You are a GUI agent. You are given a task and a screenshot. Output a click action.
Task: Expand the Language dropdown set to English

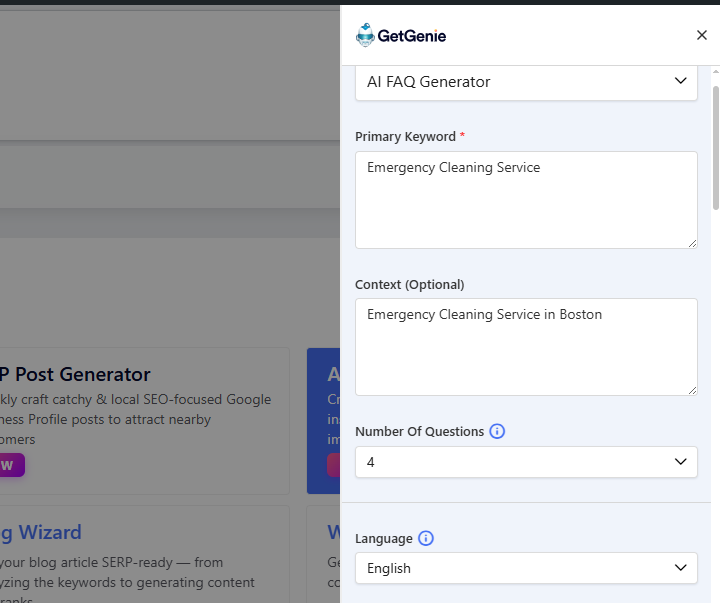pos(526,568)
